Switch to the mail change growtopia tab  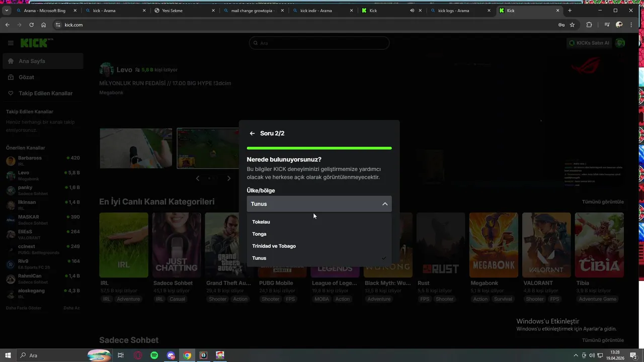(x=253, y=10)
